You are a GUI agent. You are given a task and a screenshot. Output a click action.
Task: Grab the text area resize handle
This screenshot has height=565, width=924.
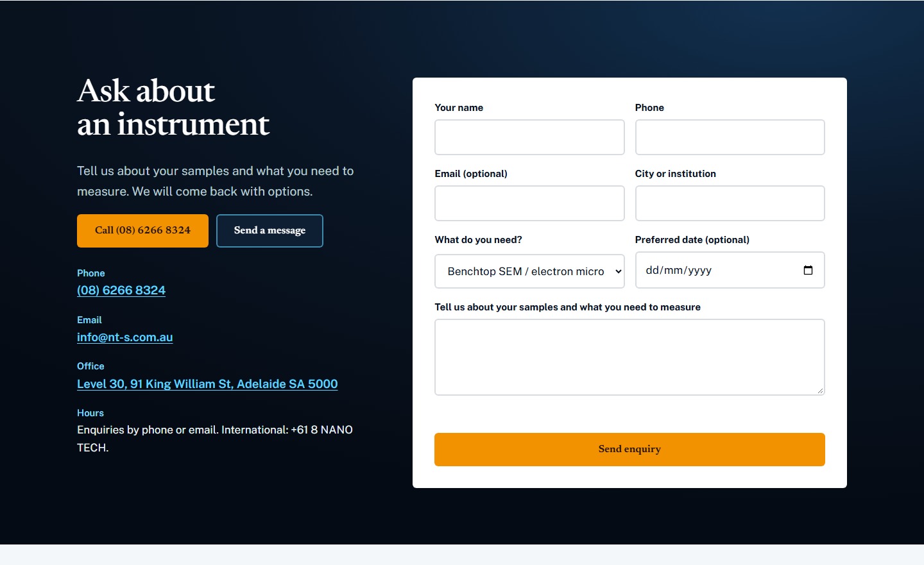[x=820, y=391]
